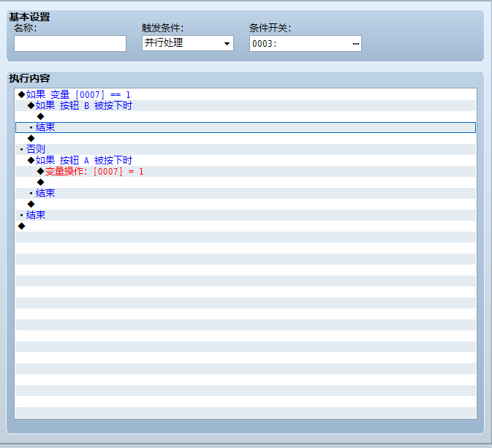Select the outermost 结束 line
The height and width of the screenshot is (448, 492).
coord(246,215)
